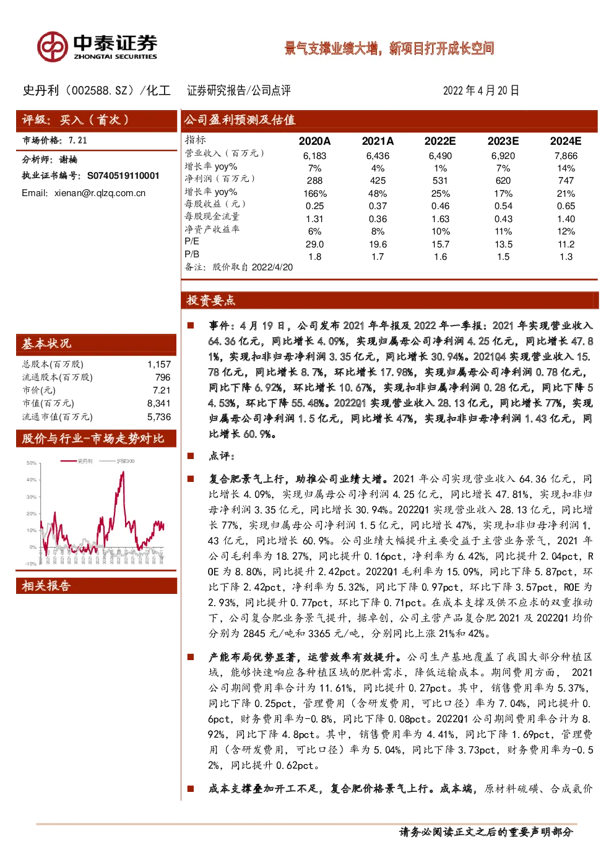Select the stock code 史丹利（002588.SZ）/化工
Viewport: 614px width, 868px height.
(x=97, y=90)
